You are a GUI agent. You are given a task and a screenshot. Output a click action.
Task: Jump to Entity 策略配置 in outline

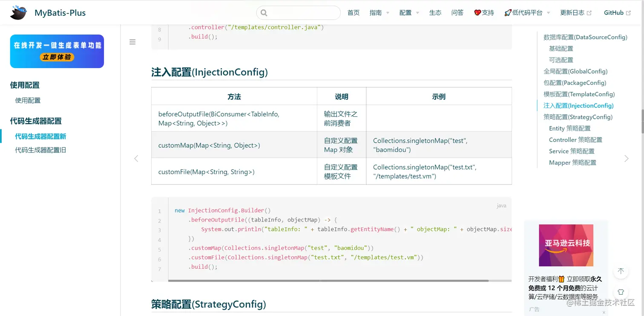570,128
